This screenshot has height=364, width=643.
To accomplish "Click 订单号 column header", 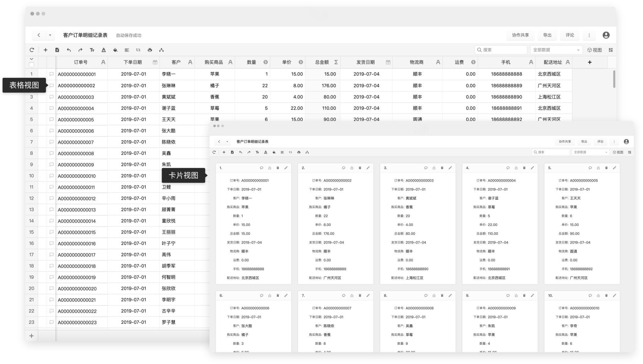I will click(82, 62).
